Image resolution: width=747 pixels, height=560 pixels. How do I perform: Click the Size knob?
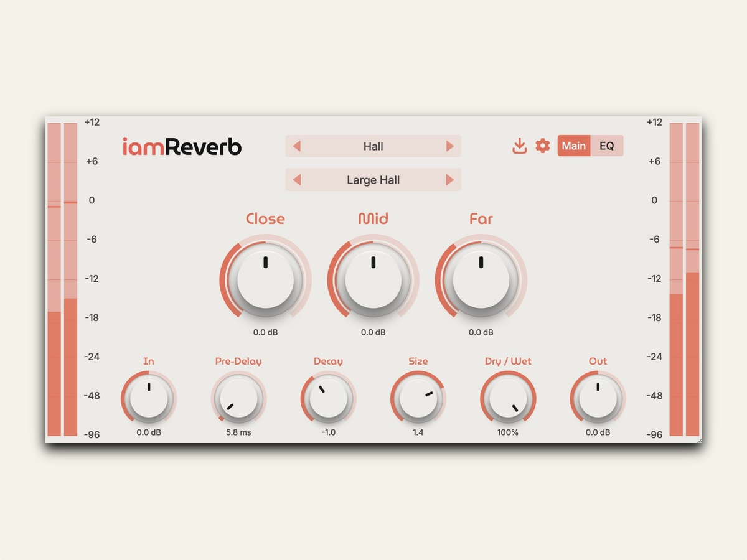418,398
